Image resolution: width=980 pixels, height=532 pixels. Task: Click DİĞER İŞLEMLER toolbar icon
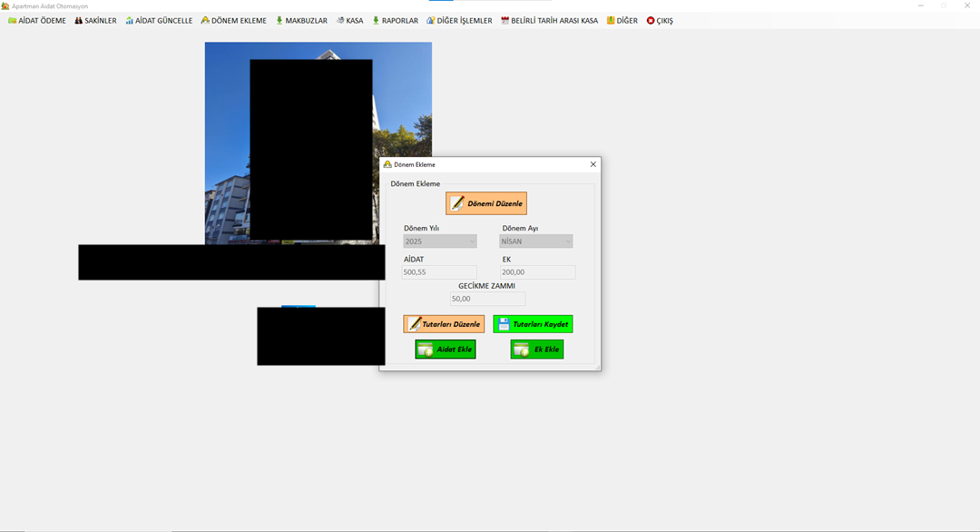tap(431, 21)
